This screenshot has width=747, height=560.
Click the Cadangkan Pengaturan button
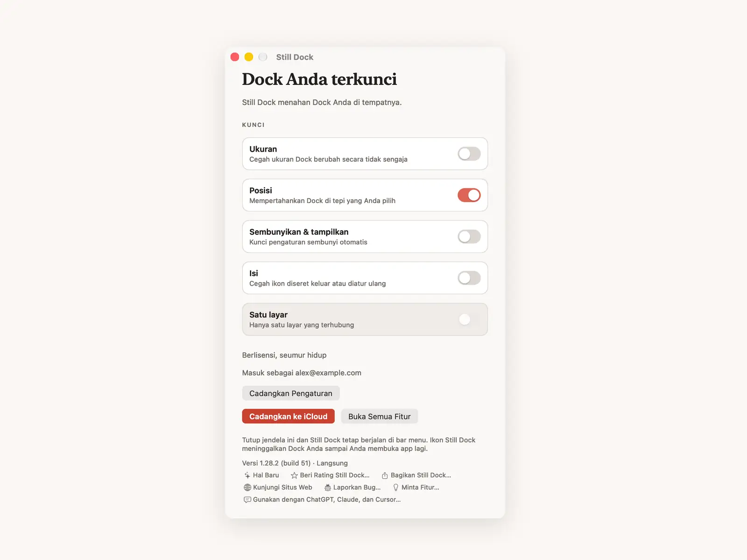tap(291, 393)
